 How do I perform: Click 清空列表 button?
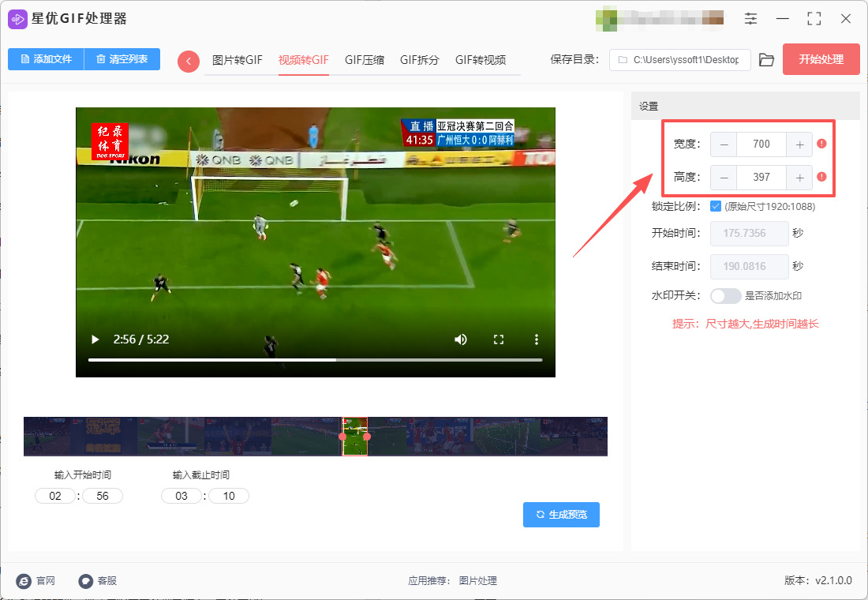(x=122, y=59)
